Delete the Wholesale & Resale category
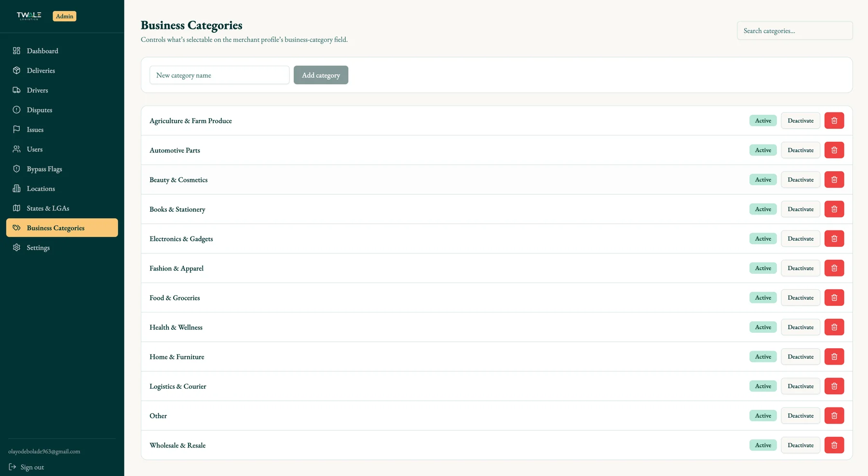Image resolution: width=868 pixels, height=476 pixels. pyautogui.click(x=834, y=445)
